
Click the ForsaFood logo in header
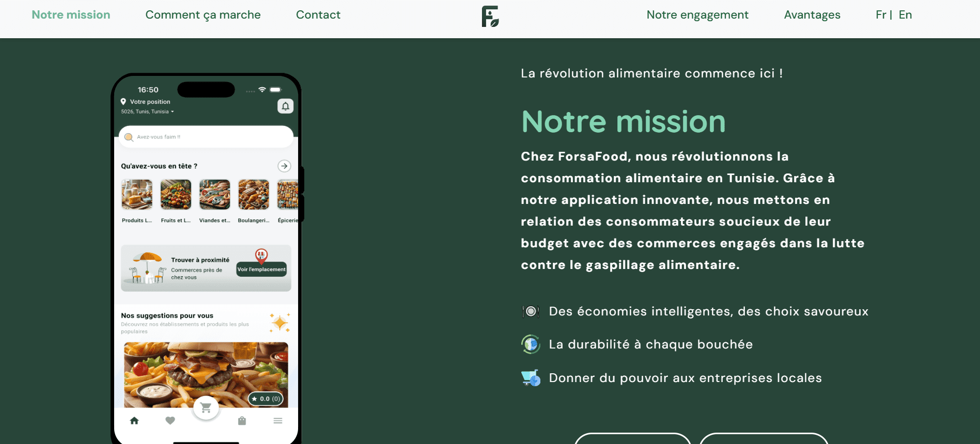(x=490, y=17)
